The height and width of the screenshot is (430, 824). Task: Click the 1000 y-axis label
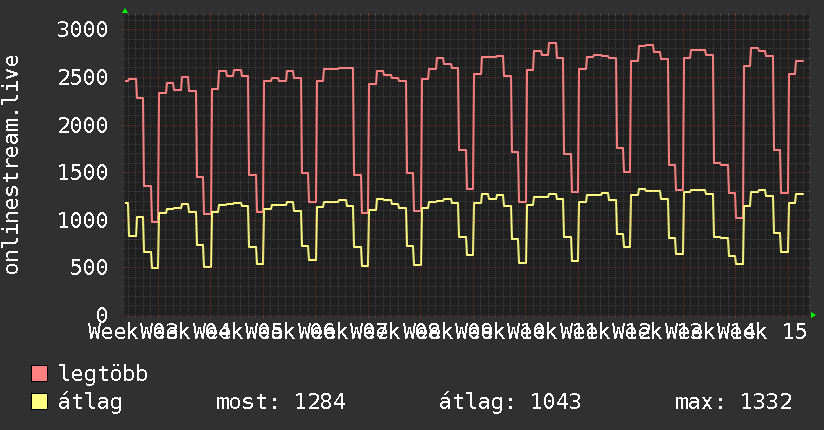coord(83,220)
